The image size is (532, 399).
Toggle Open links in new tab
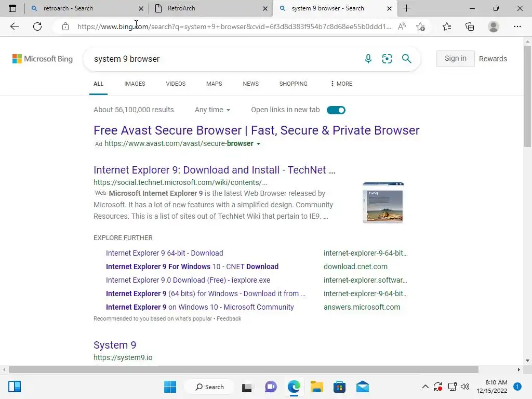(x=336, y=110)
